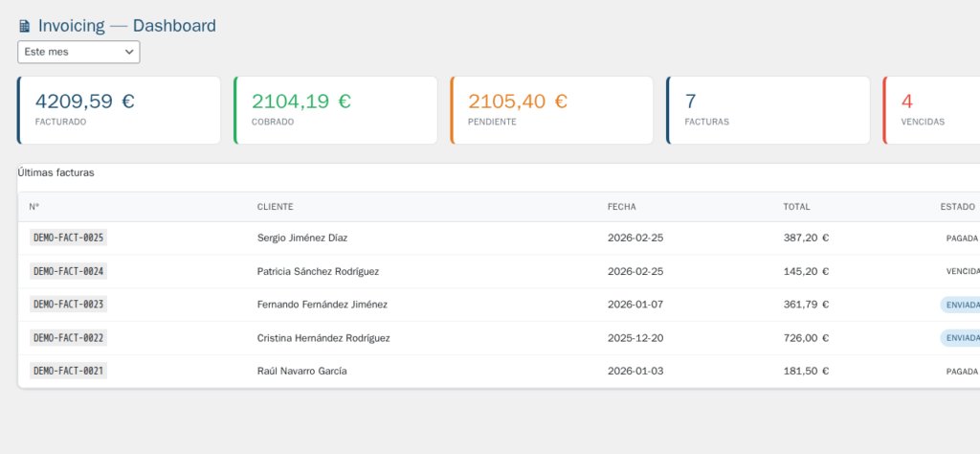Open the "Este mes" period dropdown
The height and width of the screenshot is (454, 980).
(78, 52)
